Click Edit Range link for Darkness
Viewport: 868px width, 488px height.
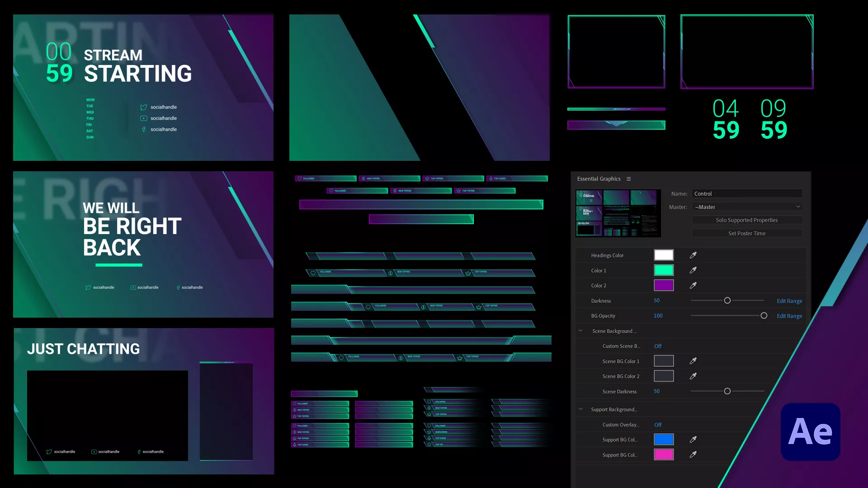coord(789,301)
